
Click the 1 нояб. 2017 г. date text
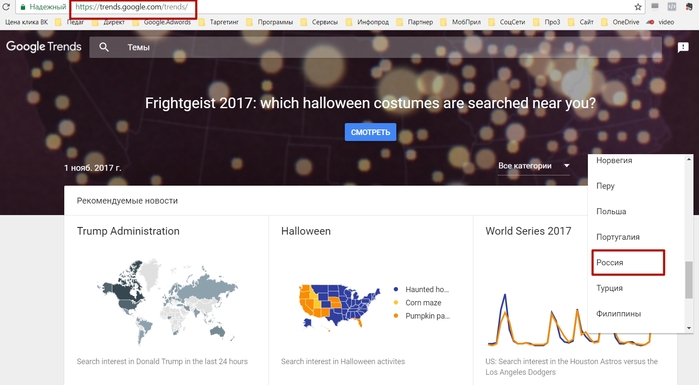click(92, 168)
